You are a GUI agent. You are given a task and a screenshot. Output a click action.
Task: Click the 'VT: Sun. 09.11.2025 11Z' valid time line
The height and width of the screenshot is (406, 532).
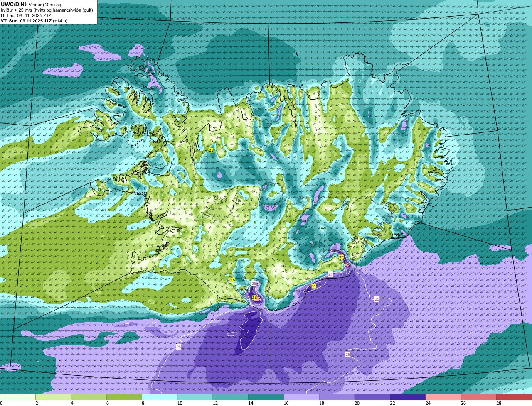[34, 20]
